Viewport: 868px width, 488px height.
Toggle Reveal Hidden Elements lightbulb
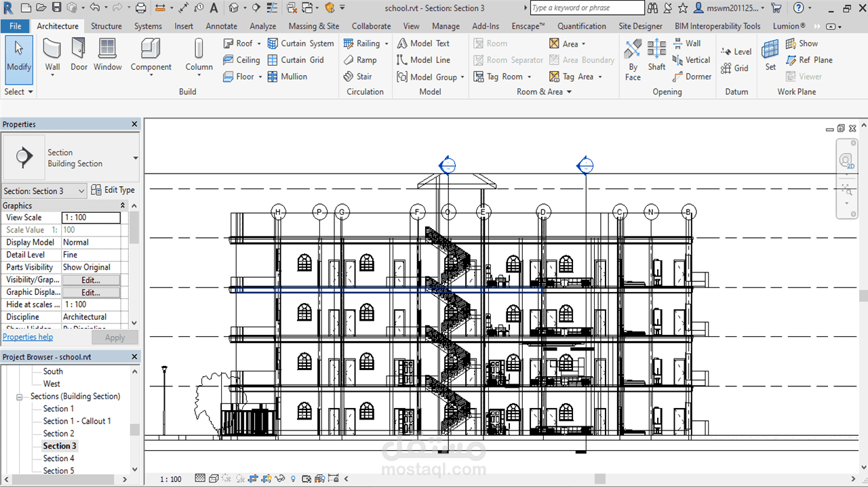coord(293,479)
